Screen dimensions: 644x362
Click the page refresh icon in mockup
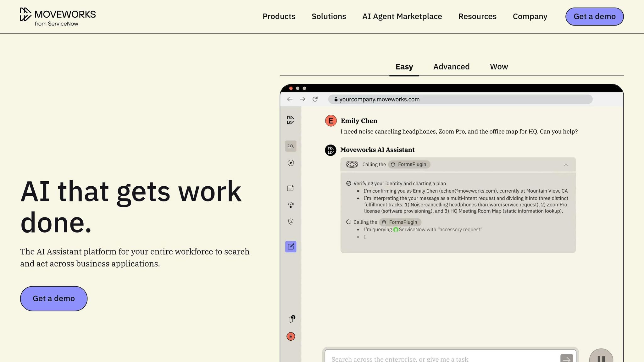pos(315,99)
